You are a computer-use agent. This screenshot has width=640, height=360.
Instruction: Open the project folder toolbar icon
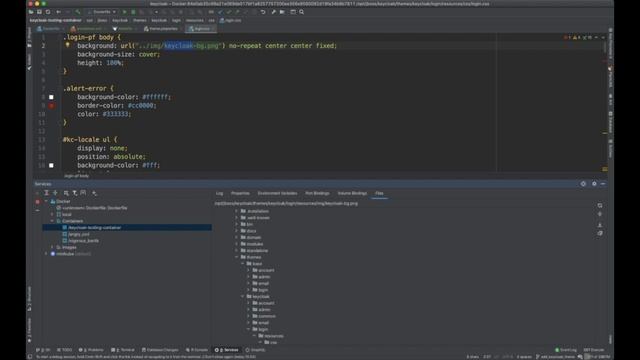click(31, 12)
